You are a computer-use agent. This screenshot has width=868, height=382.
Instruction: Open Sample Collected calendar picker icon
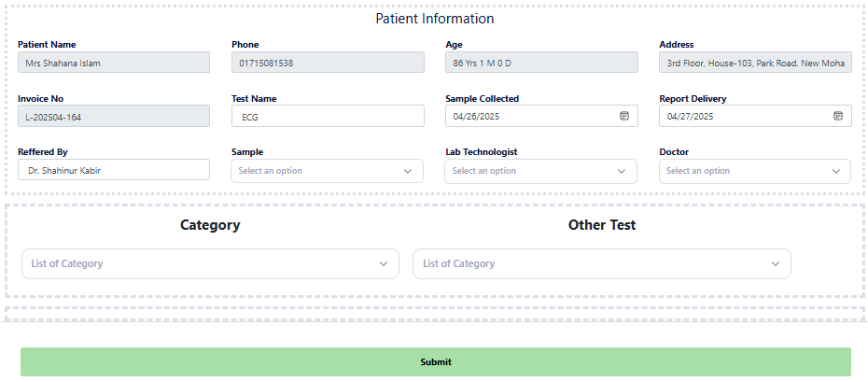click(624, 117)
